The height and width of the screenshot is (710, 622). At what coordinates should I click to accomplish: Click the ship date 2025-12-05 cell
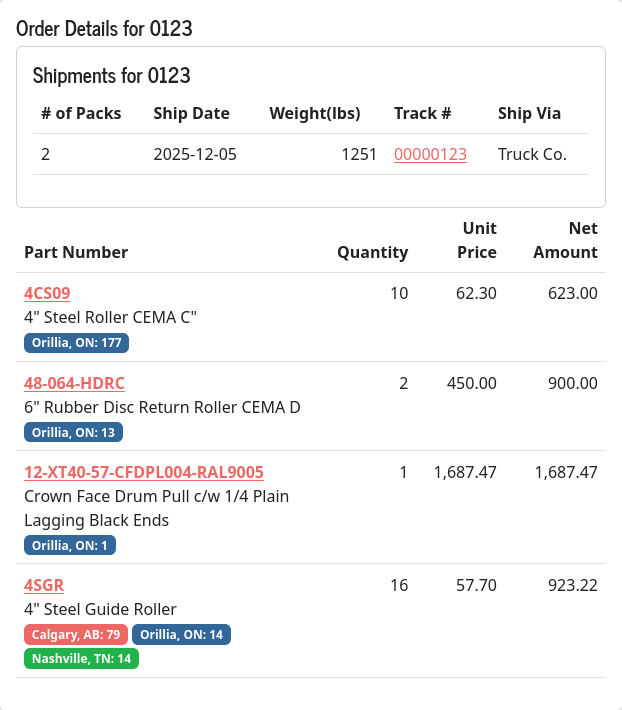pyautogui.click(x=195, y=154)
